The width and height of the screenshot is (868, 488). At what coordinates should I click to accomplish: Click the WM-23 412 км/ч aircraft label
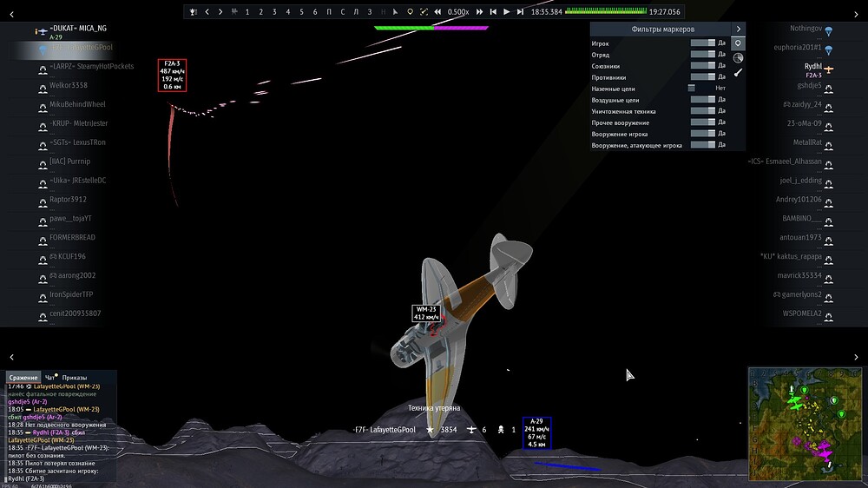(426, 313)
